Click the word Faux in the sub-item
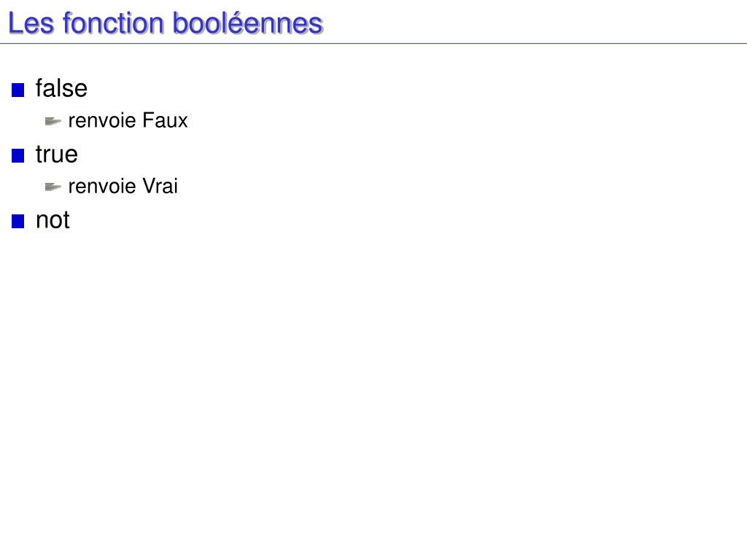This screenshot has width=747, height=560. point(165,120)
